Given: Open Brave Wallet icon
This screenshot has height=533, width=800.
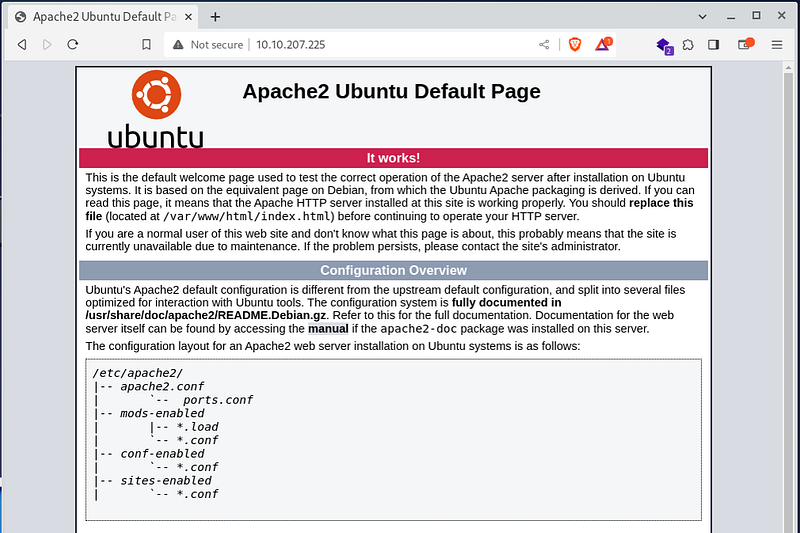Looking at the screenshot, I should [x=745, y=44].
